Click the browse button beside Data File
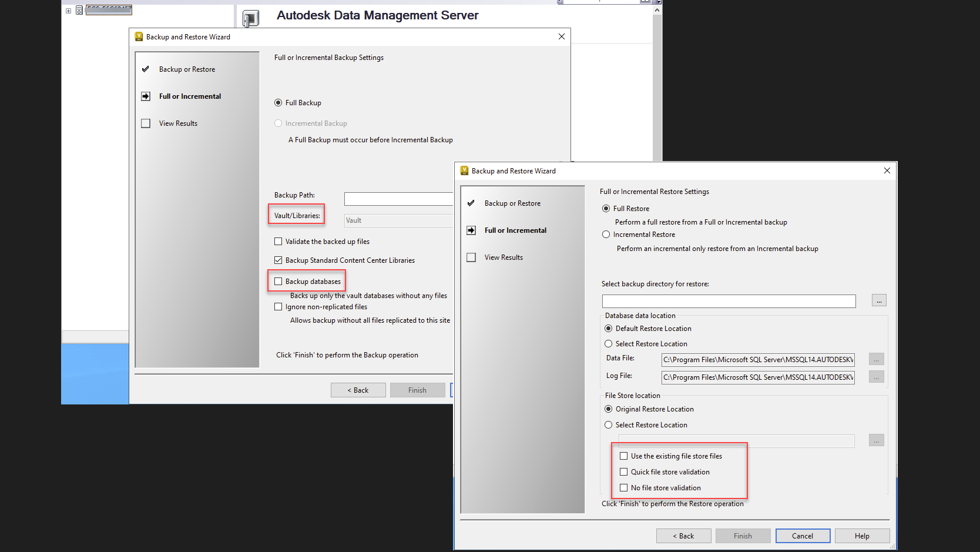 click(x=877, y=359)
